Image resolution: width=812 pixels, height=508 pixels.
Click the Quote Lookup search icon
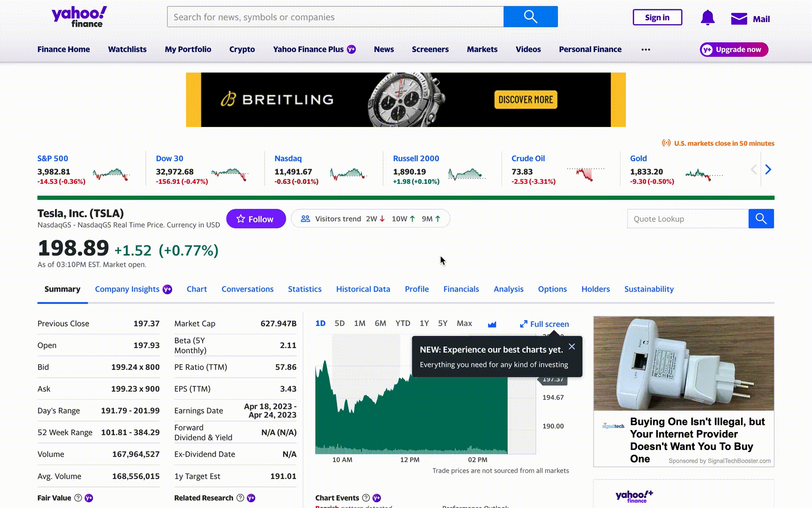coord(761,219)
